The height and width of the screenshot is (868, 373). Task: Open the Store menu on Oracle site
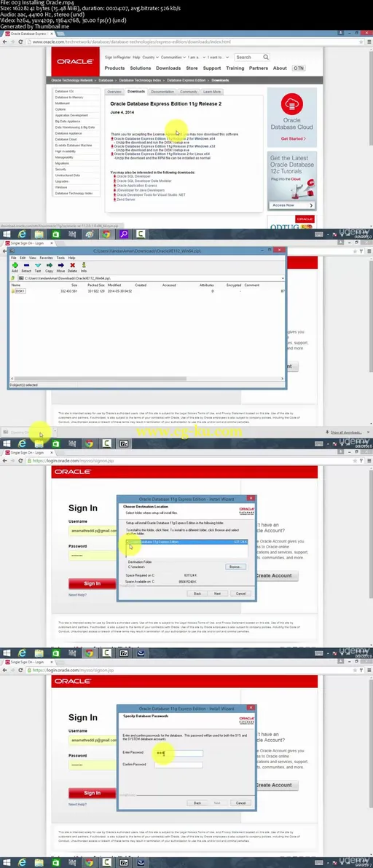coord(192,68)
